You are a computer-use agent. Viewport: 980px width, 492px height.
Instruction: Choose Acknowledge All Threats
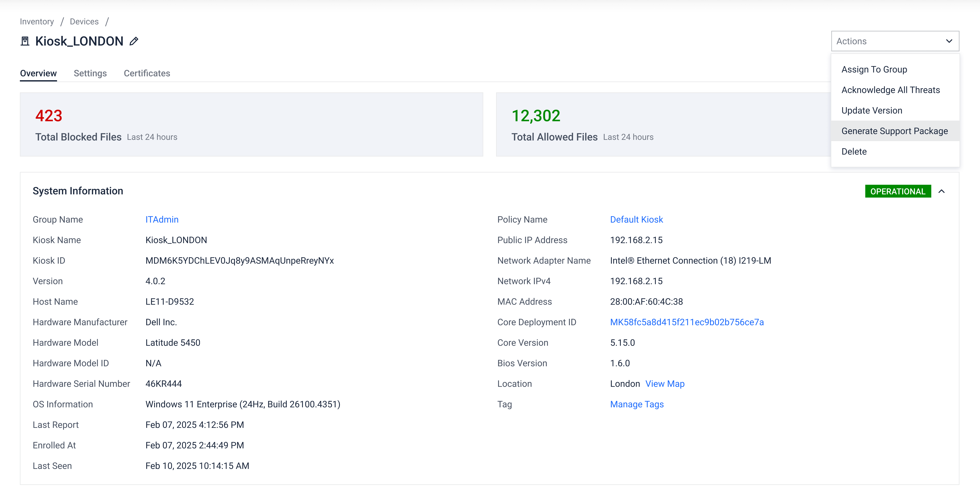(890, 90)
